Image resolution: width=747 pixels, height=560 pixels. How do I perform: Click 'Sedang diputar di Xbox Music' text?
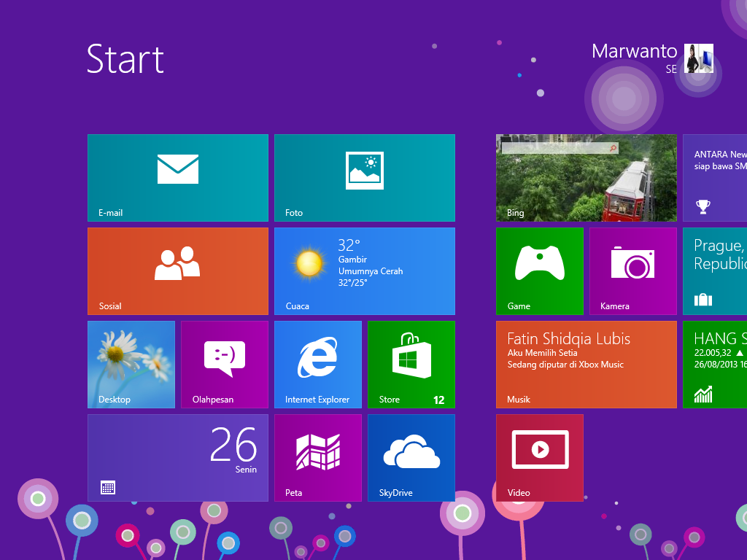point(565,365)
